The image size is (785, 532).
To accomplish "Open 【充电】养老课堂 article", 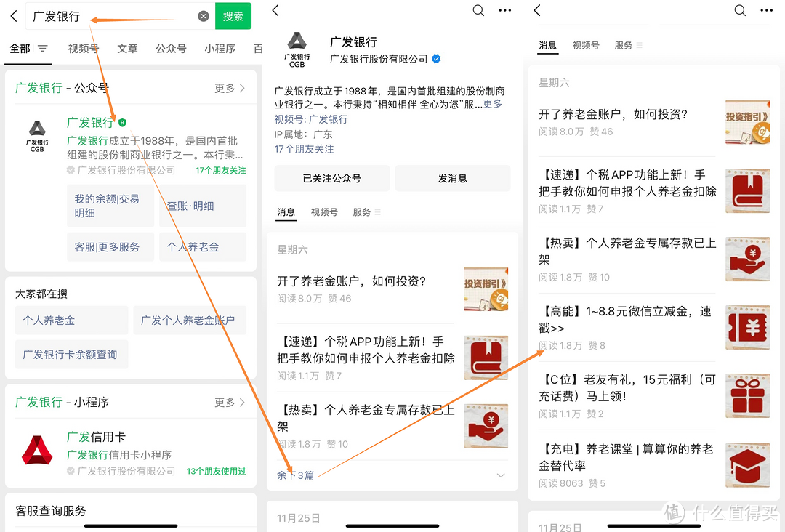I will [626, 457].
